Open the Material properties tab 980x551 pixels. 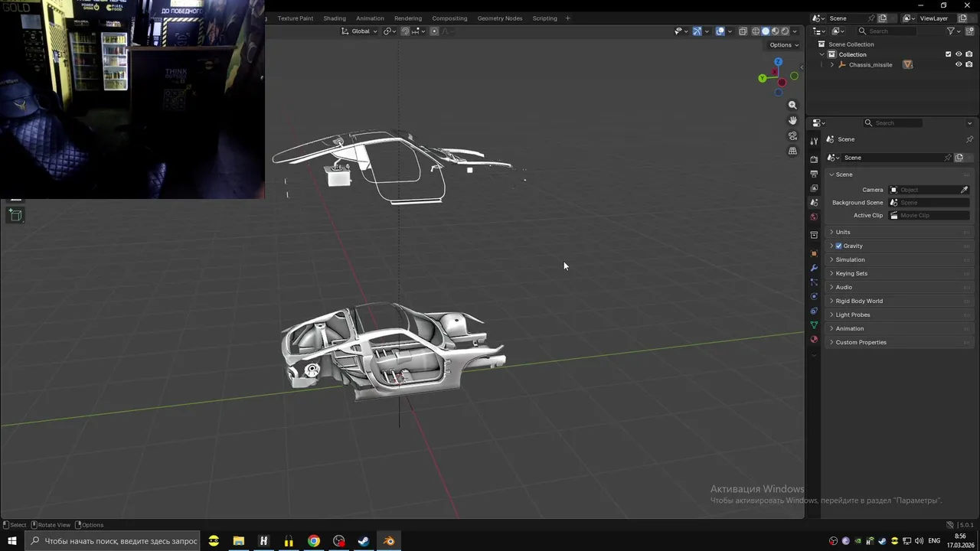tap(814, 339)
